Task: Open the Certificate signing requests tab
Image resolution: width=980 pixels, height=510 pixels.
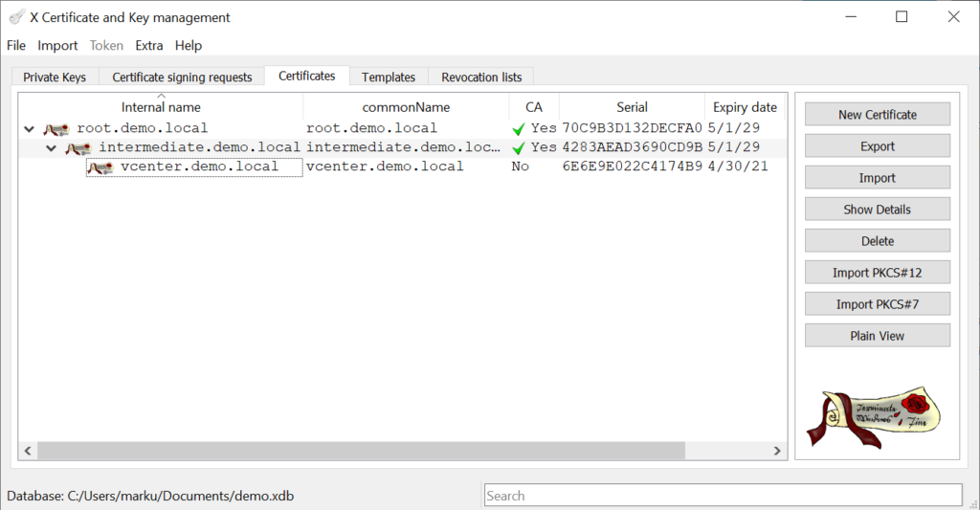Action: pos(182,77)
